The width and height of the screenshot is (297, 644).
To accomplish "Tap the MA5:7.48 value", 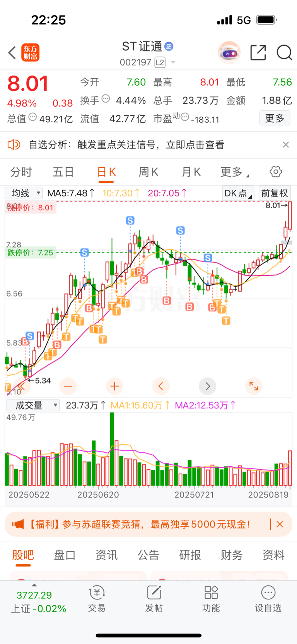I will pos(71,193).
